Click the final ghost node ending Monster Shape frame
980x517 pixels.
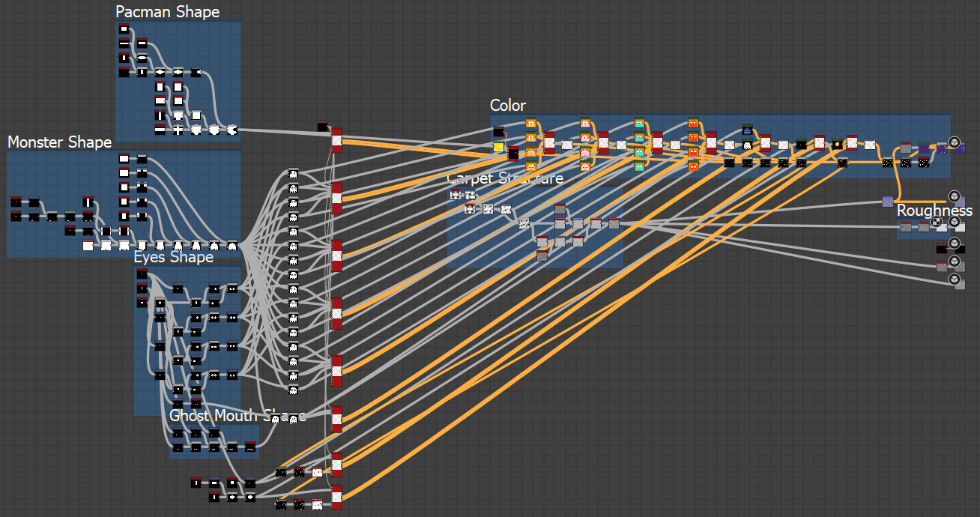point(232,245)
